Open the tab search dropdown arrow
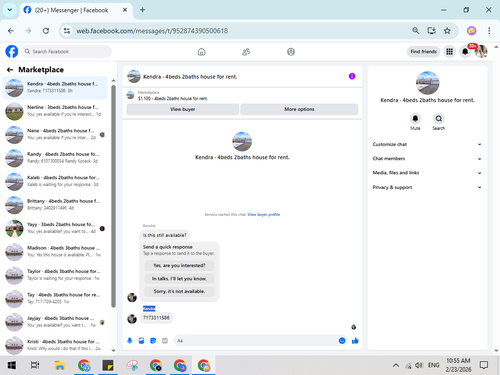Viewport: 500px width, 375px height. click(x=10, y=10)
